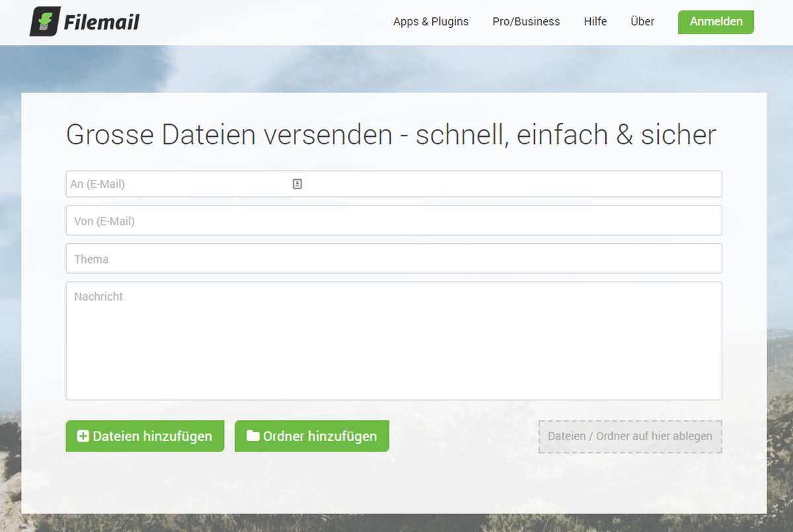Open the Apps & Plugins menu
Screen dimensions: 793x532
pos(431,22)
